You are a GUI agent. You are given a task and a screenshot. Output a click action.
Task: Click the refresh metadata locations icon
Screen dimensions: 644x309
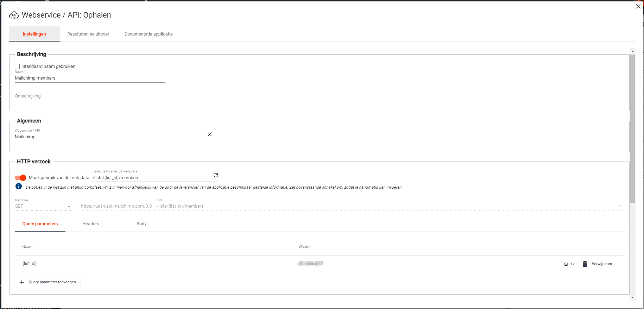click(x=216, y=175)
